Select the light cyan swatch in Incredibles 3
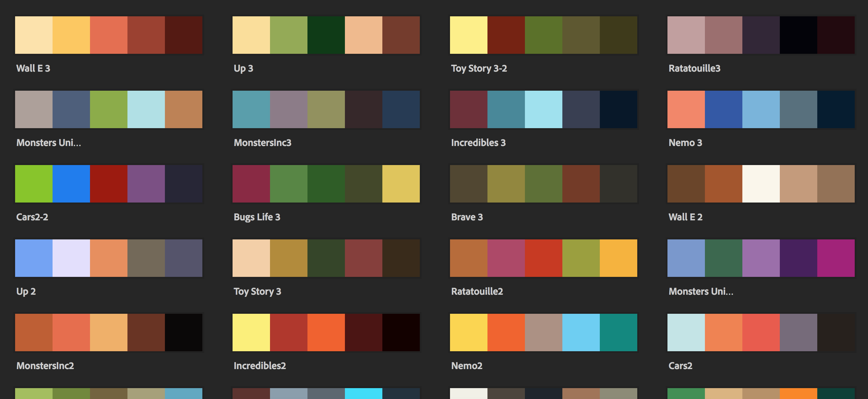 (544, 109)
